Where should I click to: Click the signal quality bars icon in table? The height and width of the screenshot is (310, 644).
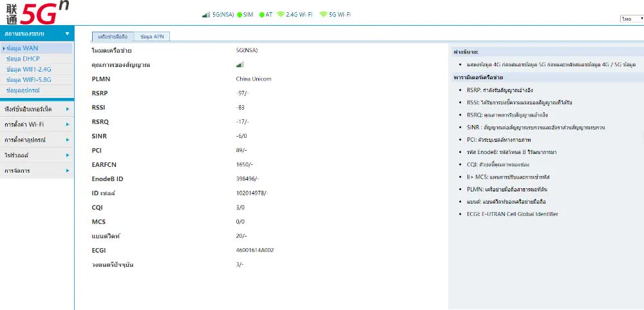point(240,64)
